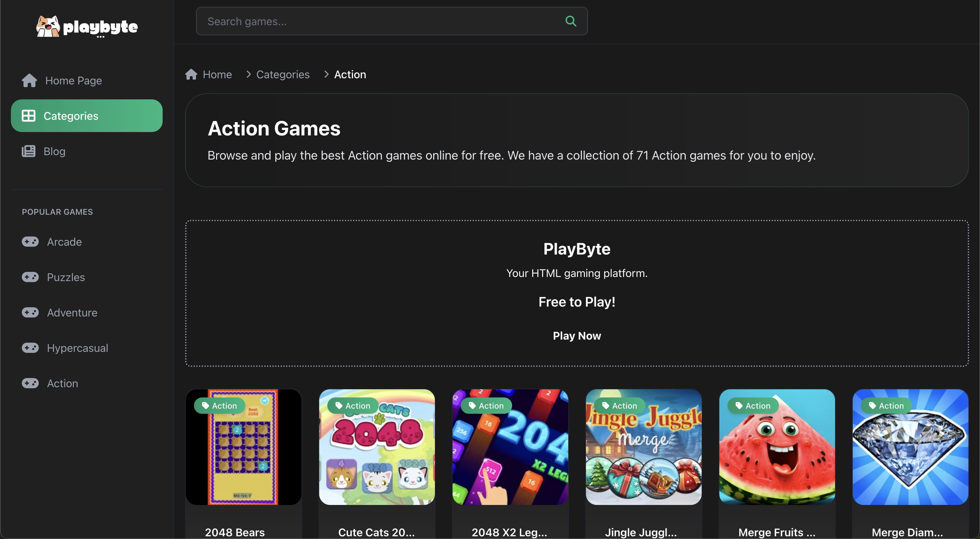
Task: Select Categories in the sidebar
Action: 87,116
